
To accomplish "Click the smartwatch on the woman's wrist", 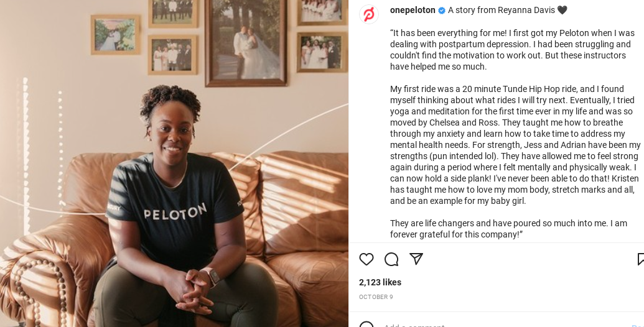I will coord(212,276).
